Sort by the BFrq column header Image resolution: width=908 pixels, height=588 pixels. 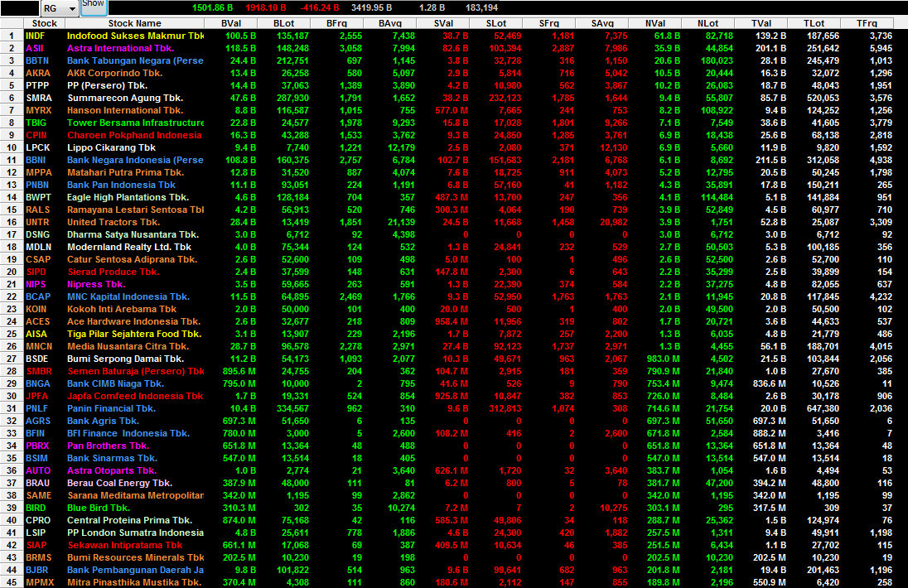(x=337, y=23)
